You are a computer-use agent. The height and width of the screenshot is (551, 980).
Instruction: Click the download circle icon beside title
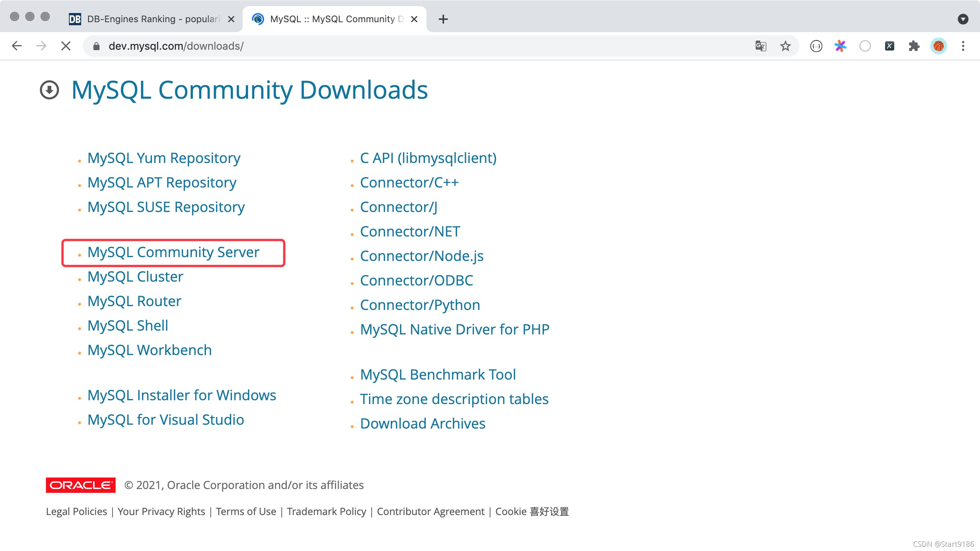pyautogui.click(x=49, y=90)
